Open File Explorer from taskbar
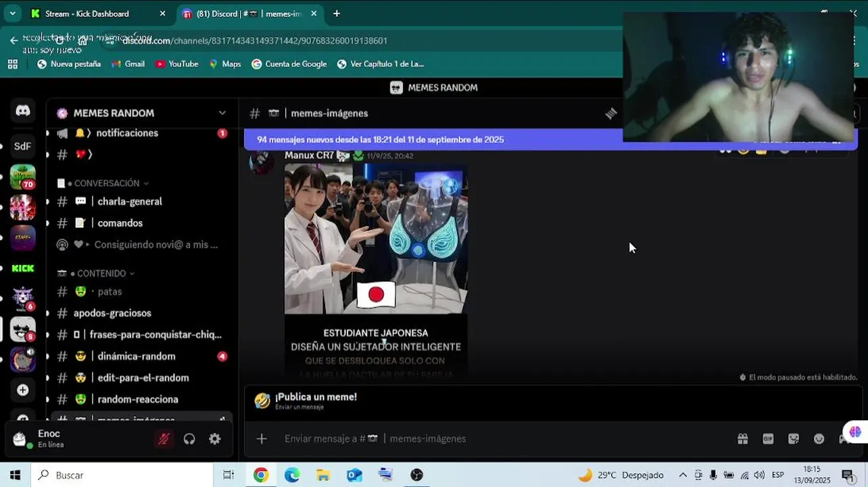This screenshot has height=487, width=868. [323, 475]
